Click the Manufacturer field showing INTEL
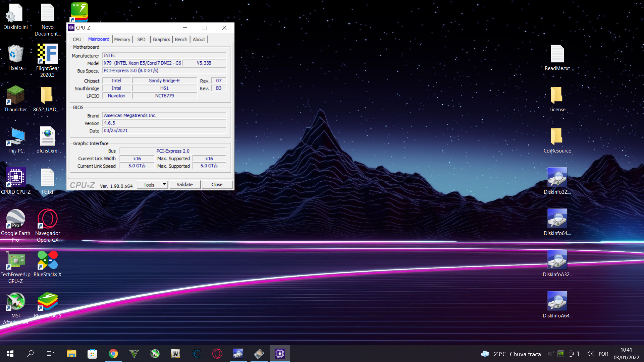644x362 pixels. pyautogui.click(x=164, y=56)
